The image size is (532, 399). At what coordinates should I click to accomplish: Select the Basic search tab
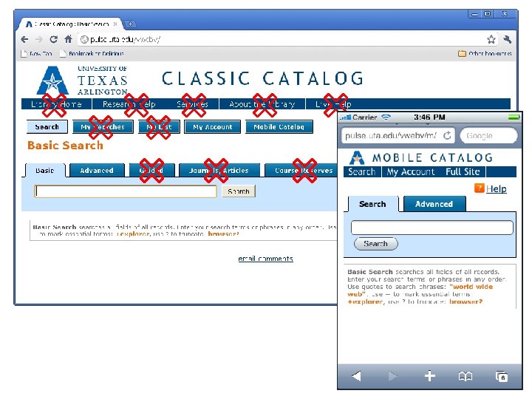[x=45, y=171]
